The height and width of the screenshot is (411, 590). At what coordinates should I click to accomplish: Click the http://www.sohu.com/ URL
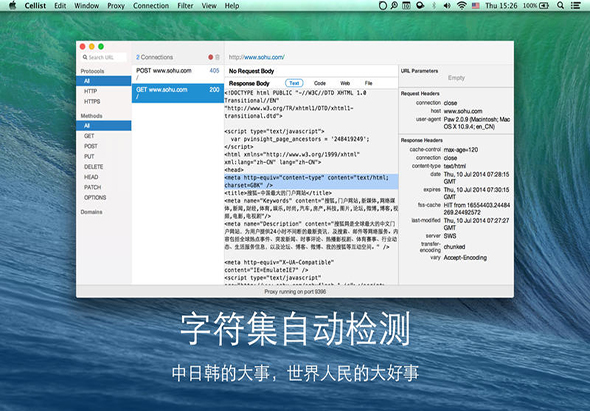(257, 57)
